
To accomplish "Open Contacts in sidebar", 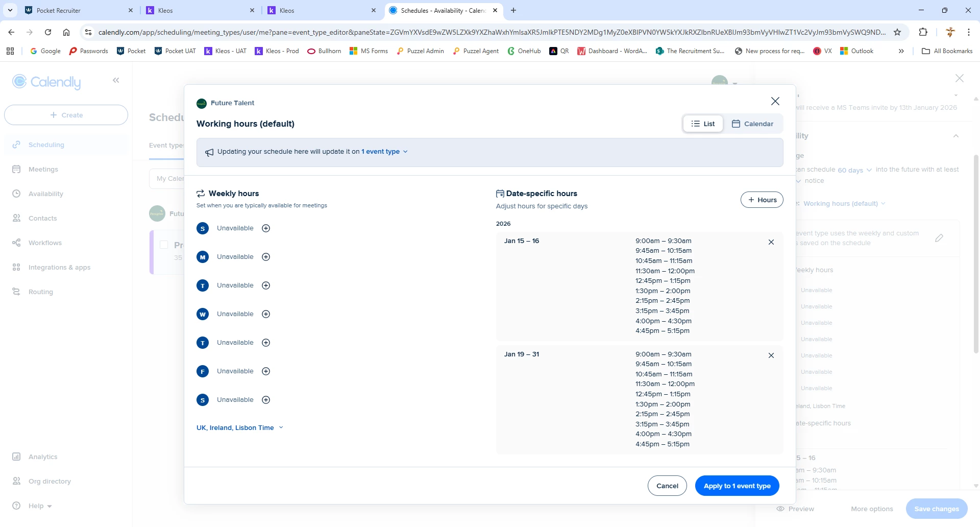I will tap(66, 218).
